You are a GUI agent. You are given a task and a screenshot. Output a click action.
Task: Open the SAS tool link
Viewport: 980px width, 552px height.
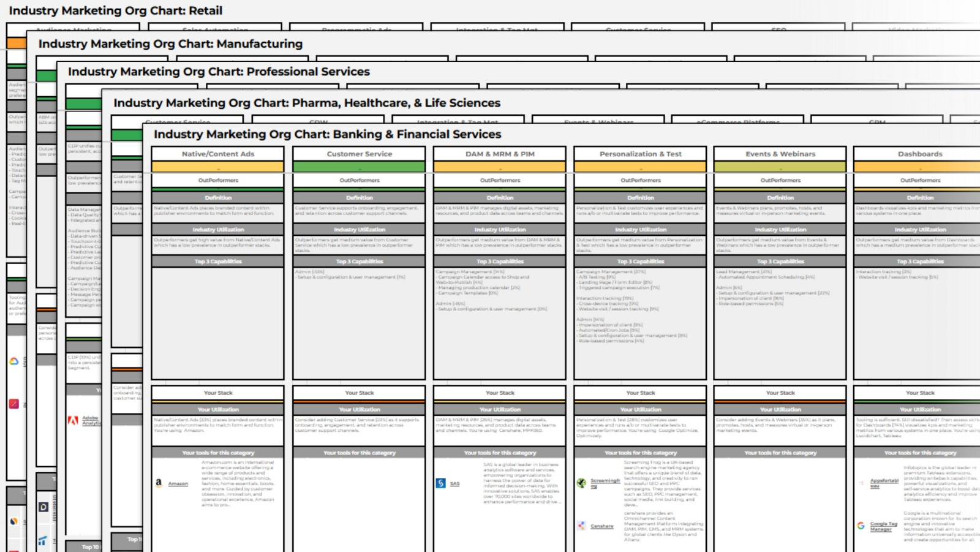(x=454, y=483)
